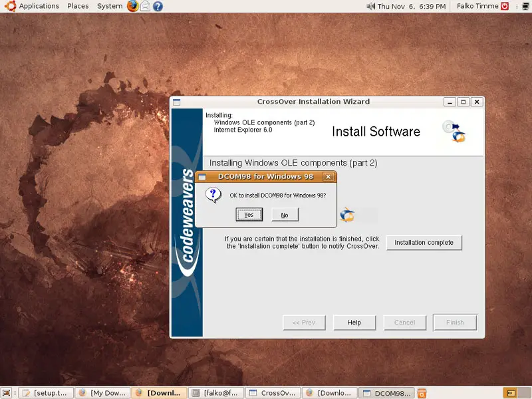
Task: Click the 'OK to install DCOM98 for Windows 98?' message
Action: point(278,196)
